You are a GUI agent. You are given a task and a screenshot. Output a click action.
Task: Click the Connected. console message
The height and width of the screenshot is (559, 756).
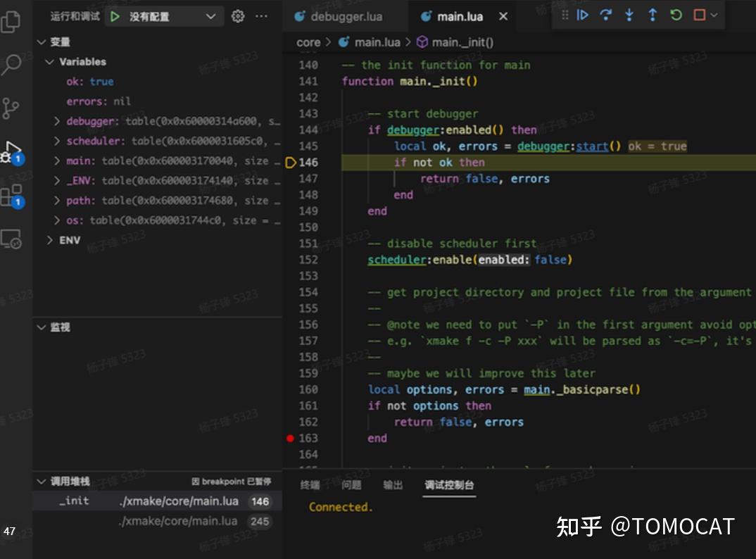click(x=341, y=507)
